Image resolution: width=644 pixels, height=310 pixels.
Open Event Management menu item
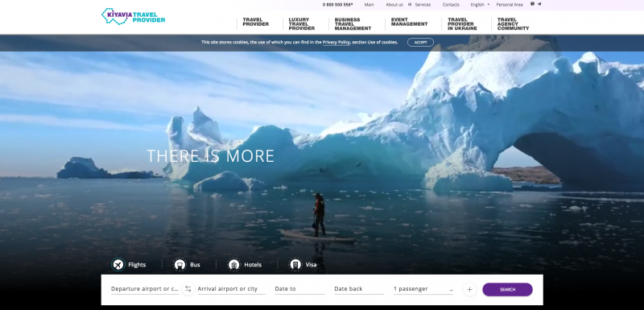pyautogui.click(x=409, y=22)
